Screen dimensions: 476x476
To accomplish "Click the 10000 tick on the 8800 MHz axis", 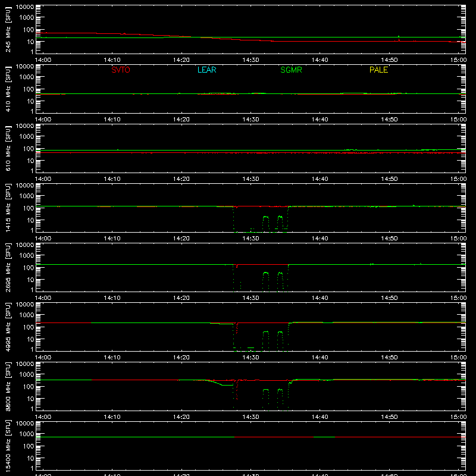I will 25,364.
